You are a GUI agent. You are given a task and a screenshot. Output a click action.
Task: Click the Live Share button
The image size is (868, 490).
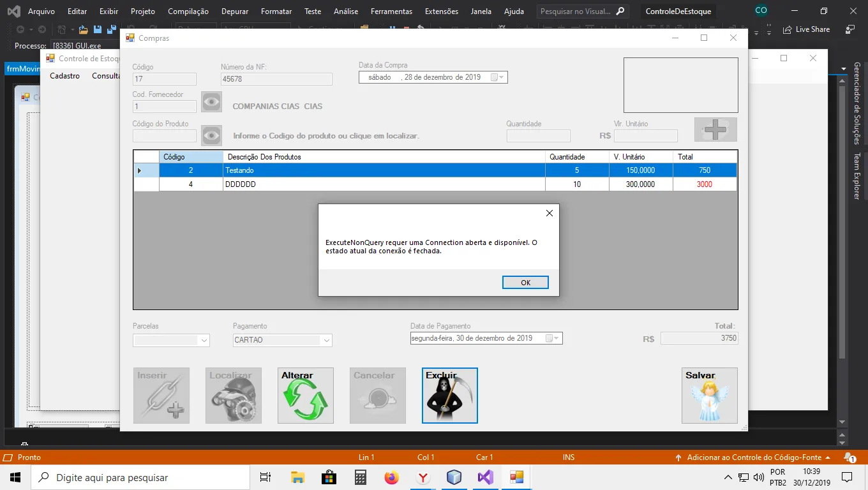pos(806,29)
